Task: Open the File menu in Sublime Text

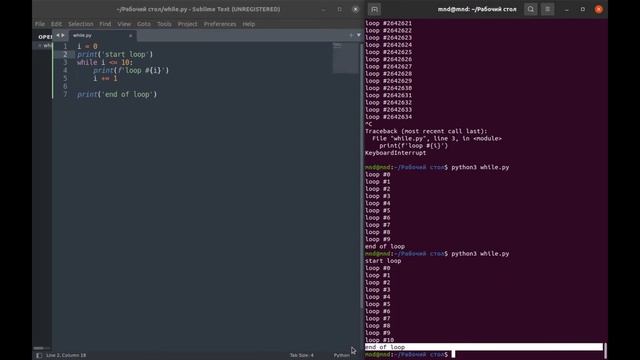Action: (x=40, y=24)
